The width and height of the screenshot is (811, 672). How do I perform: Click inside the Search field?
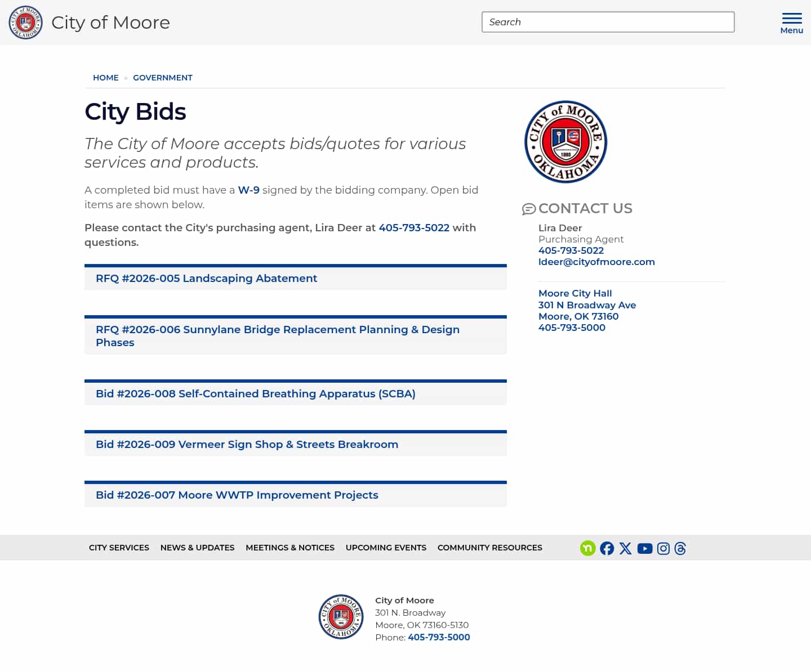pyautogui.click(x=607, y=22)
